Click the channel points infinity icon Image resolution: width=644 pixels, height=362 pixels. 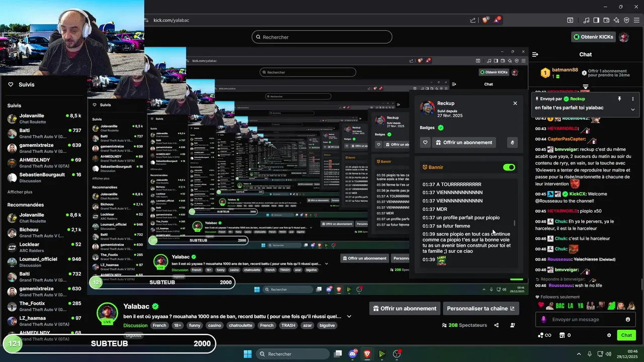pyautogui.click(x=544, y=335)
